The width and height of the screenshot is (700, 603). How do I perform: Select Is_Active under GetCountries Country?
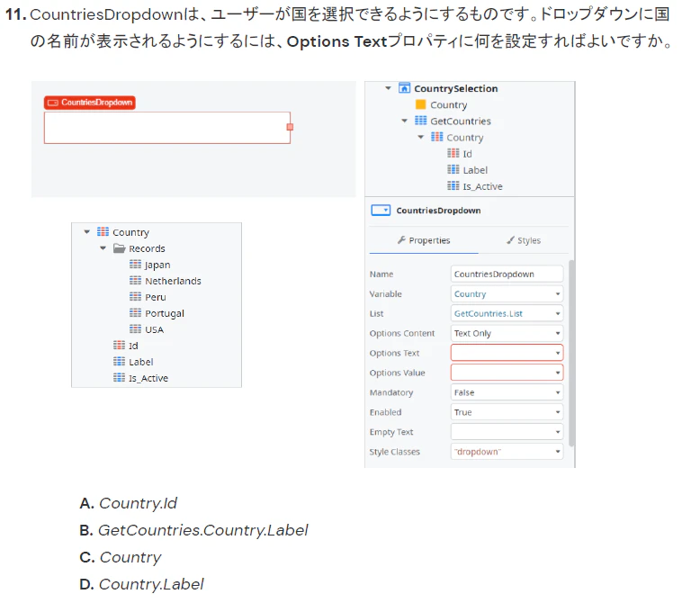click(475, 186)
